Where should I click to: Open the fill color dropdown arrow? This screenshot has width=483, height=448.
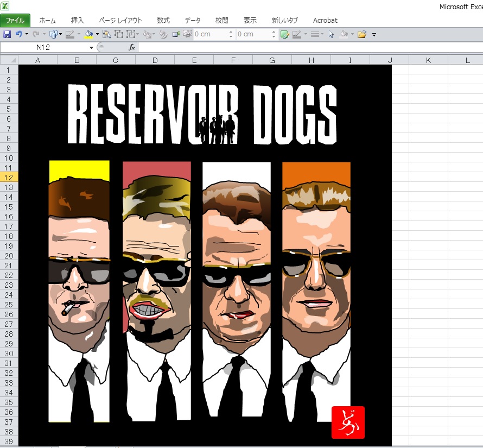click(97, 34)
